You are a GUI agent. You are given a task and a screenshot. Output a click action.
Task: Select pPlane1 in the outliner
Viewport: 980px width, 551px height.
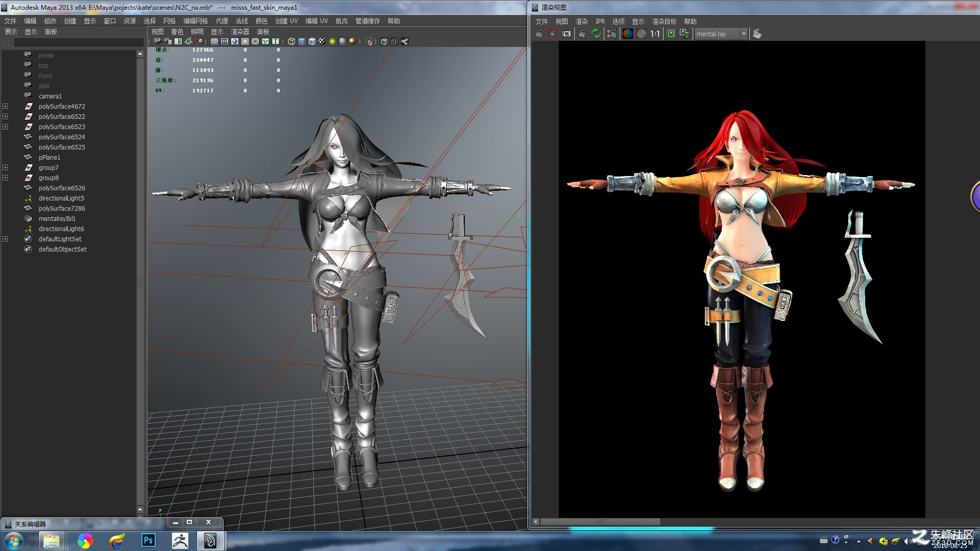[49, 157]
